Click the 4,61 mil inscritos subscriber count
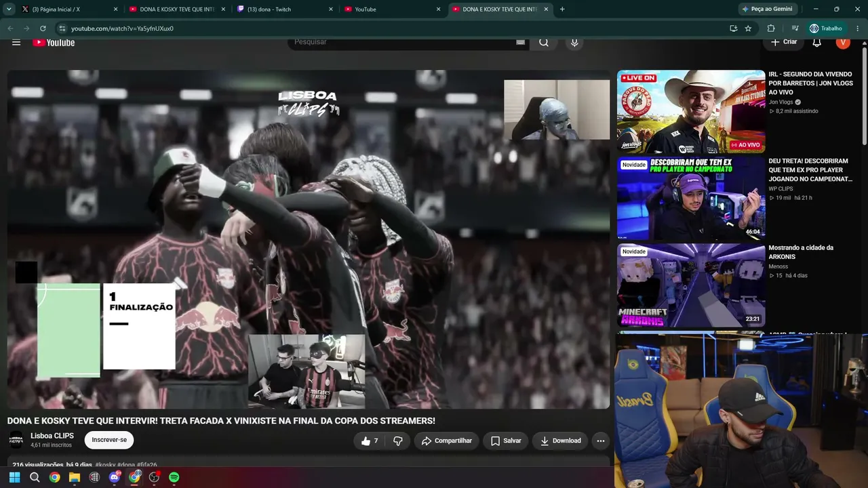The image size is (868, 488). [52, 445]
